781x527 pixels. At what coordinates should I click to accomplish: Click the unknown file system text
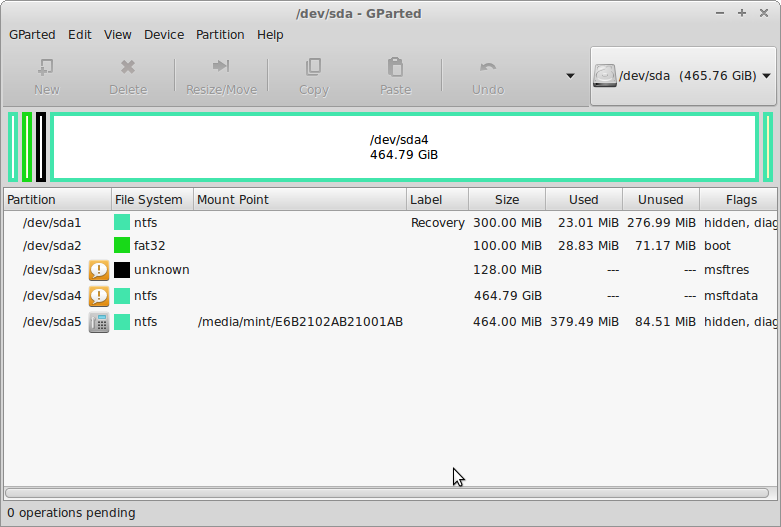(161, 270)
